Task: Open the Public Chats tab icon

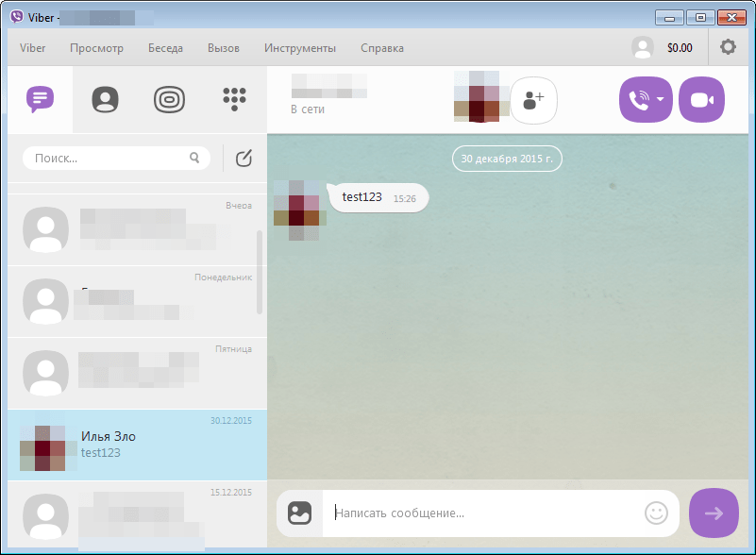Action: (169, 99)
